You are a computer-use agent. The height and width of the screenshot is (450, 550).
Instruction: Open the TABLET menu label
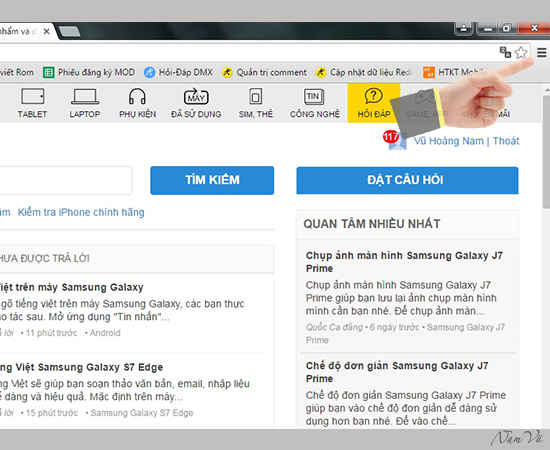(32, 114)
